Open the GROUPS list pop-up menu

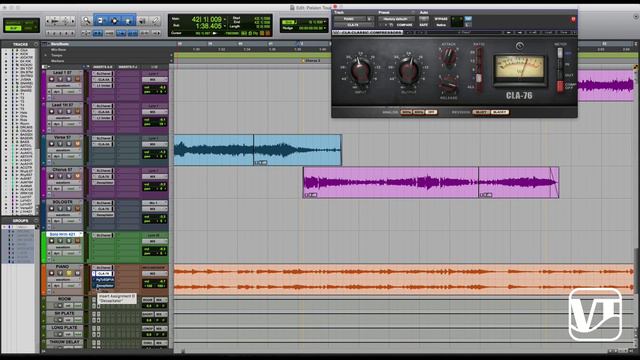(36, 221)
